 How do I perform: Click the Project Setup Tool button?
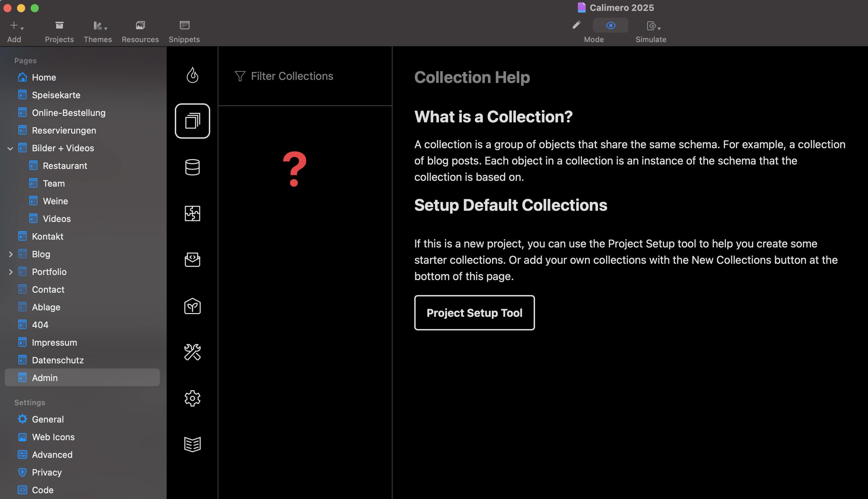pos(474,313)
